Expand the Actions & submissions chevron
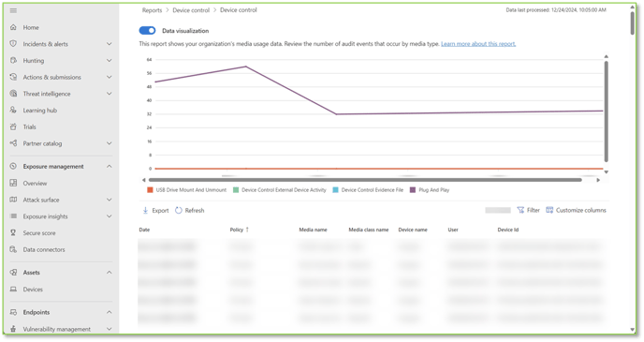644x342 pixels. point(110,77)
